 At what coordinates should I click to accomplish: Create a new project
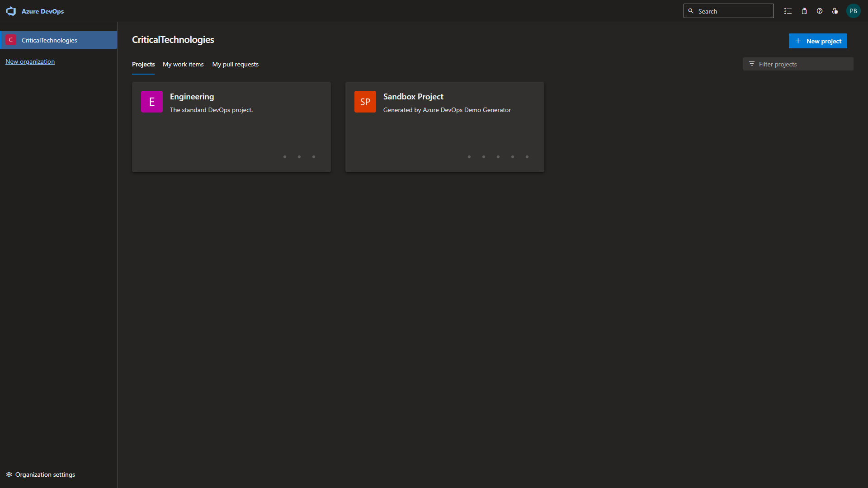pos(818,41)
